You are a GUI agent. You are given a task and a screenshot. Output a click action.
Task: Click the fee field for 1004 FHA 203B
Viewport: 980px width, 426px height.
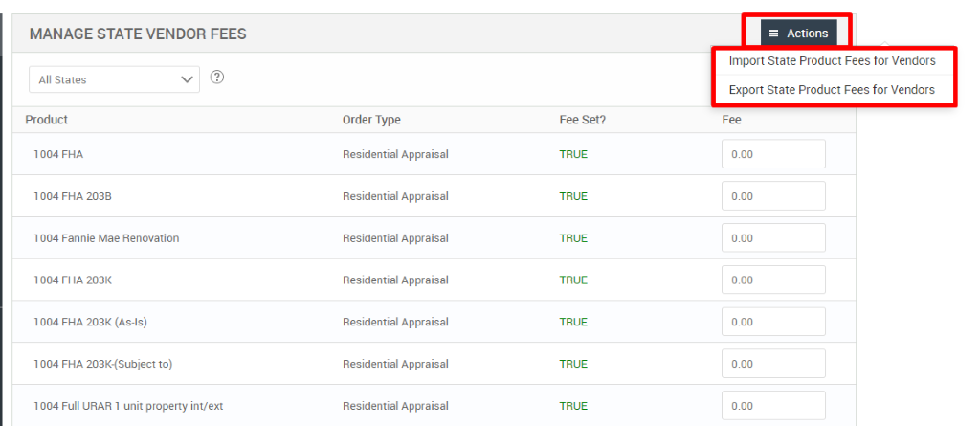773,196
